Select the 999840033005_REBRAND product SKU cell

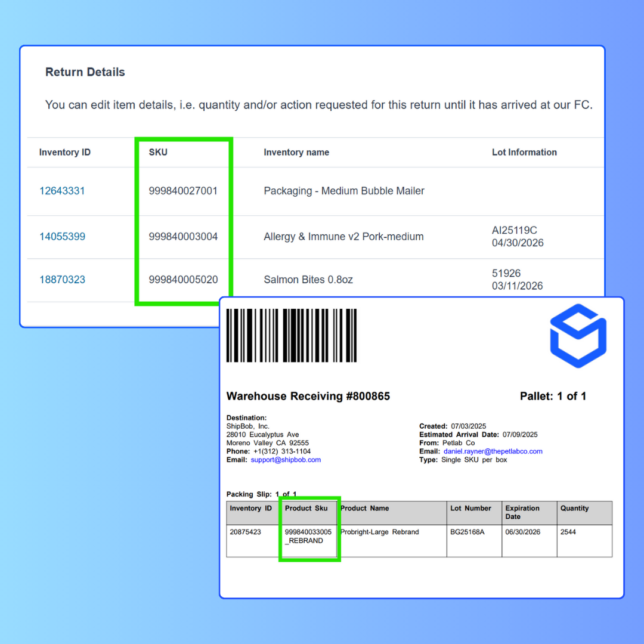(308, 536)
